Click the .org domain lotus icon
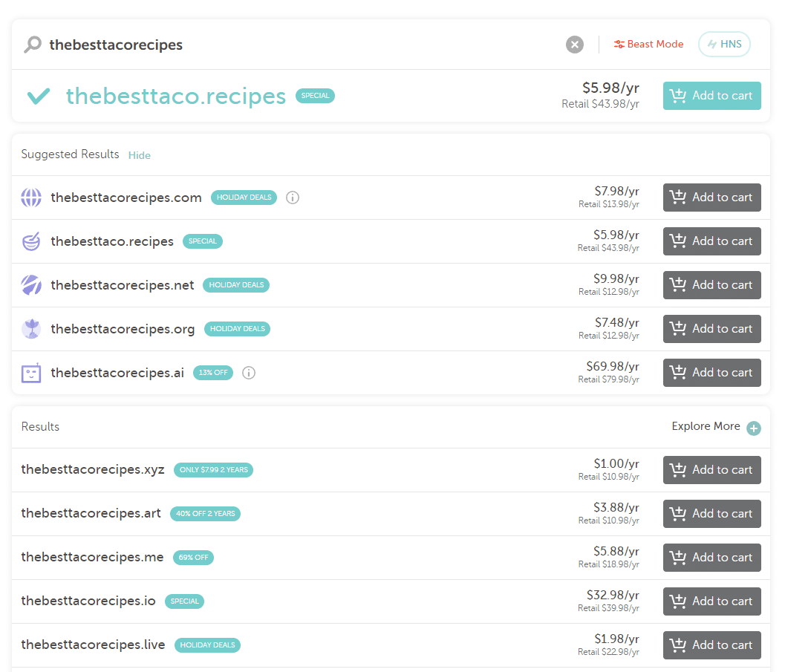 [x=31, y=329]
